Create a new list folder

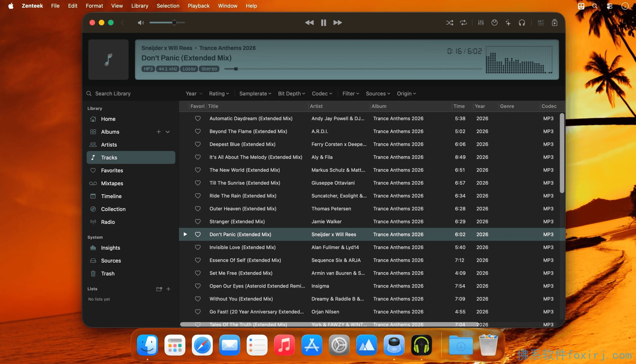click(159, 289)
